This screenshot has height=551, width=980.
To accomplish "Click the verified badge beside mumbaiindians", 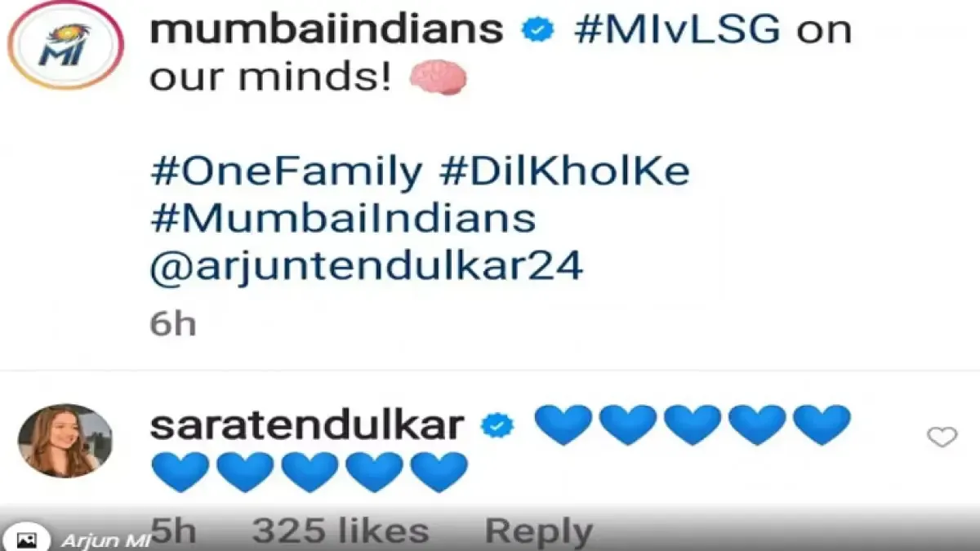I will click(537, 30).
